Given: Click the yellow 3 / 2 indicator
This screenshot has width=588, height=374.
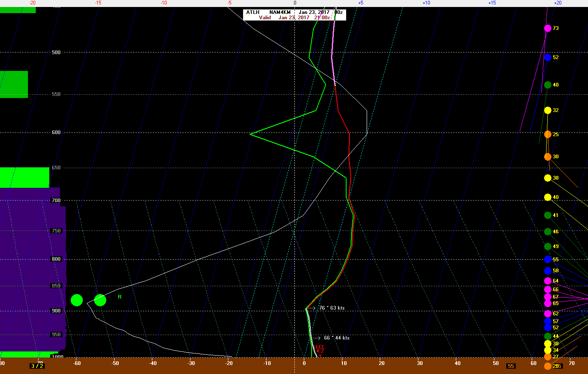Looking at the screenshot, I should 37,366.
